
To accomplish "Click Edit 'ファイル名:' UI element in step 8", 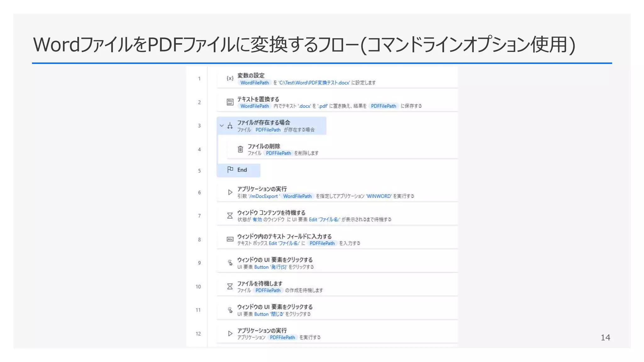I will click(284, 243).
